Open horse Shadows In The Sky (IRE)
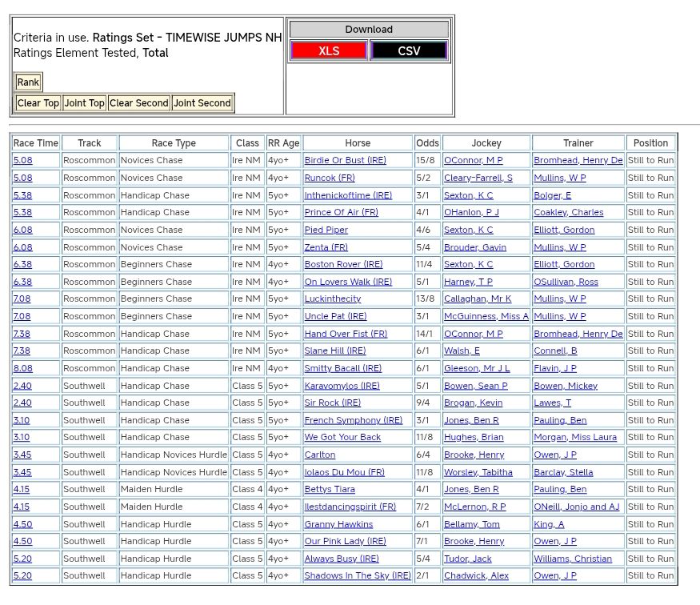Image resolution: width=700 pixels, height=605 pixels. click(357, 576)
